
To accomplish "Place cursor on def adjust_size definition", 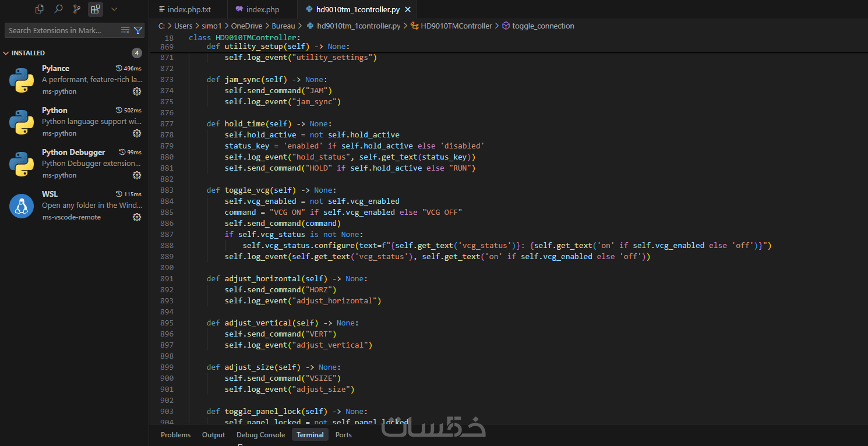I will pos(274,367).
